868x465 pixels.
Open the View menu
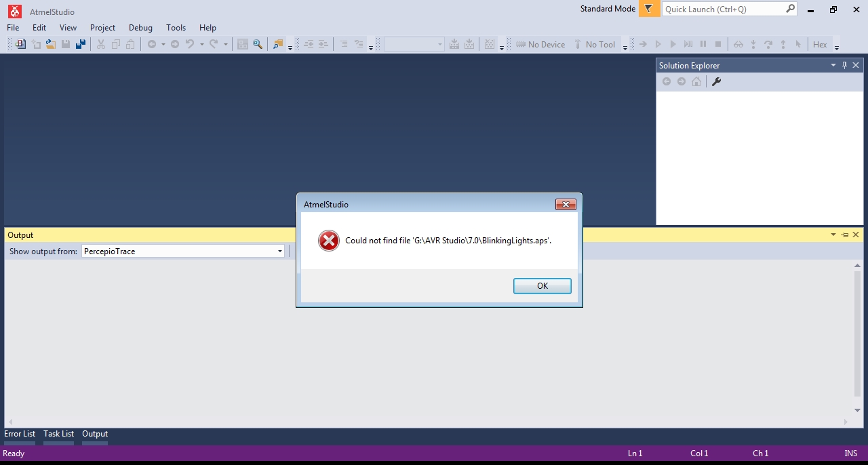(68, 28)
